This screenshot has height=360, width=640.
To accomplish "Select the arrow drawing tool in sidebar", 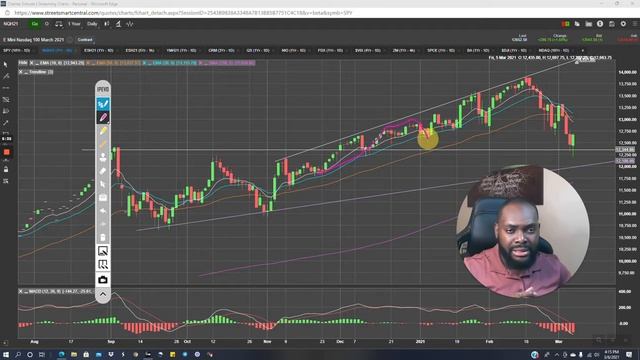I will [x=6, y=122].
